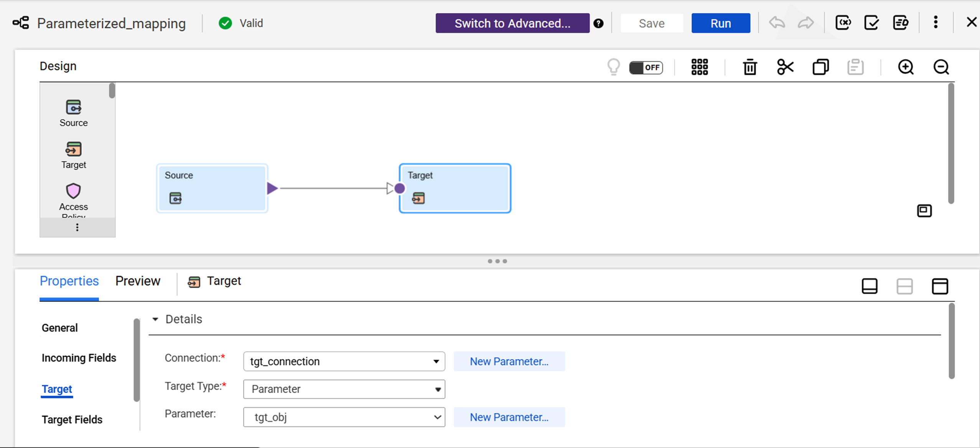Save the mapping
This screenshot has height=448, width=980.
[652, 23]
